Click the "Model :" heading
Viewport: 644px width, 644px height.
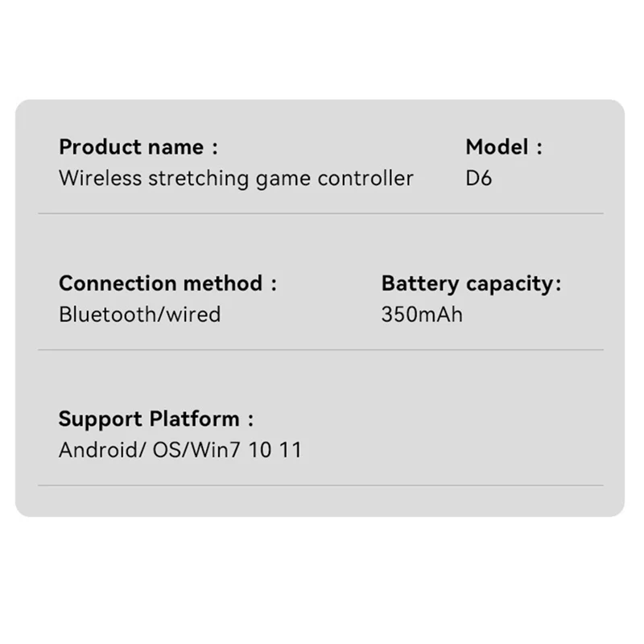(x=504, y=147)
